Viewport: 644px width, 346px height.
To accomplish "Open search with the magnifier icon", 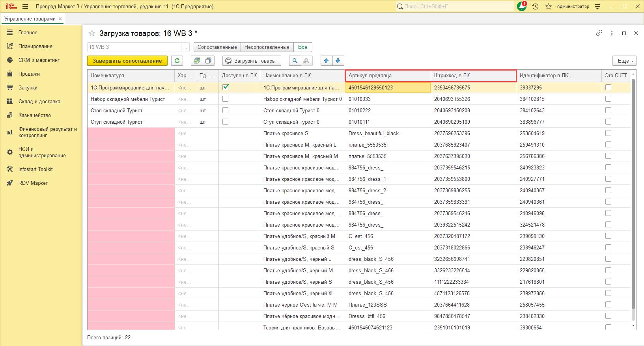I will [295, 61].
